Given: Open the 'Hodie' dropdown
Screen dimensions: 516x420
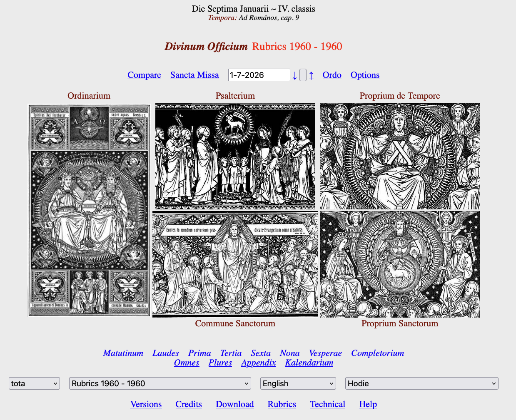Looking at the screenshot, I should 421,383.
